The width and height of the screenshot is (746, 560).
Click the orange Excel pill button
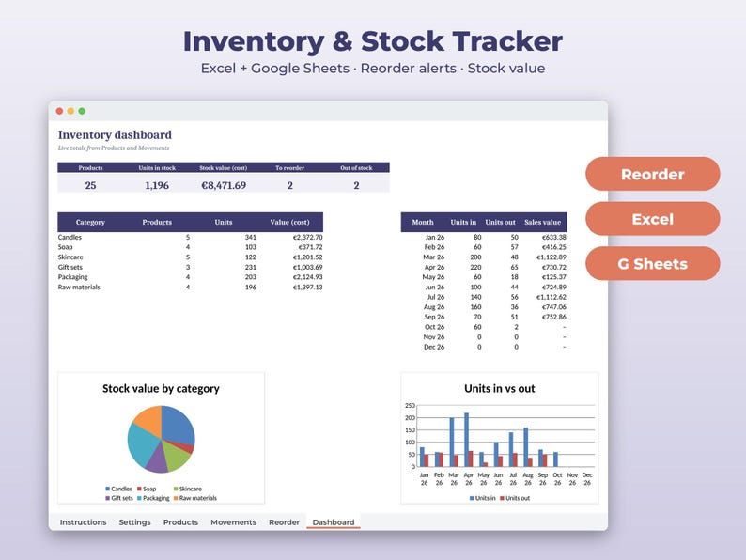653,219
